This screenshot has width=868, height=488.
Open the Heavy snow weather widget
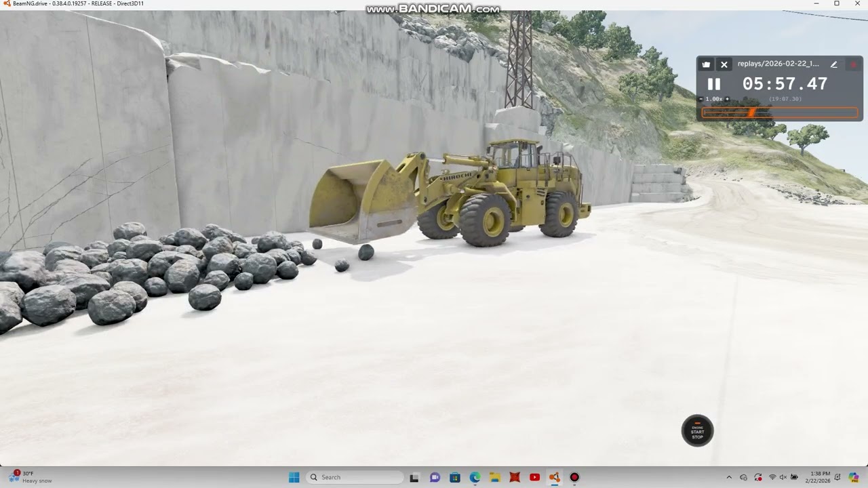pos(31,477)
